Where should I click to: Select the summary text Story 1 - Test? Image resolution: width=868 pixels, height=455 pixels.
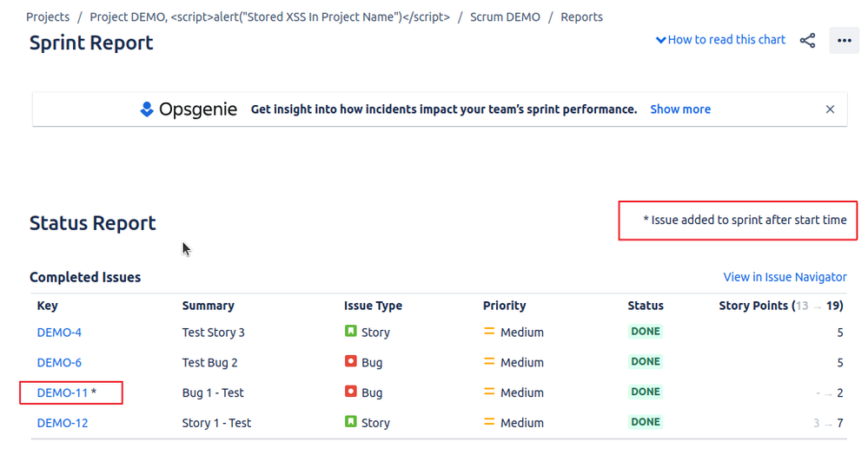216,423
